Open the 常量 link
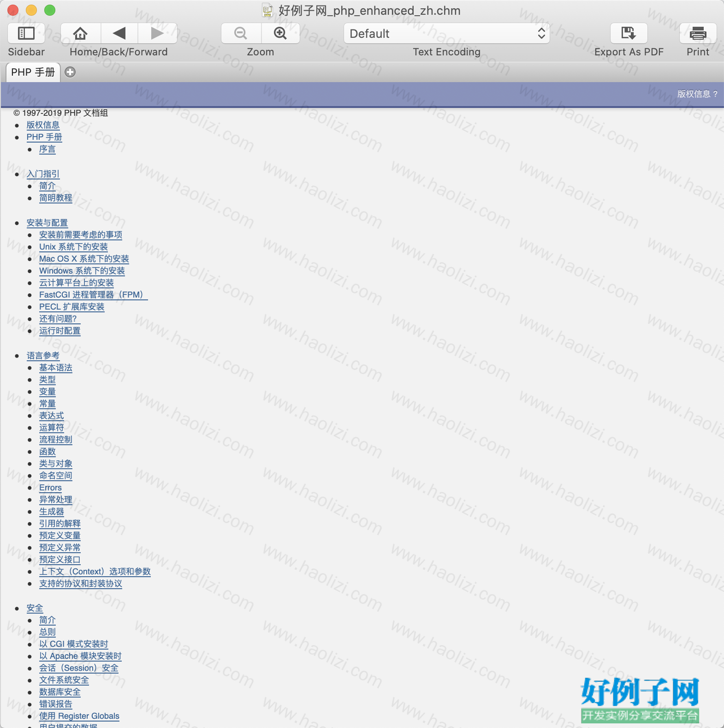Screen dimensions: 724x728 tap(47, 404)
